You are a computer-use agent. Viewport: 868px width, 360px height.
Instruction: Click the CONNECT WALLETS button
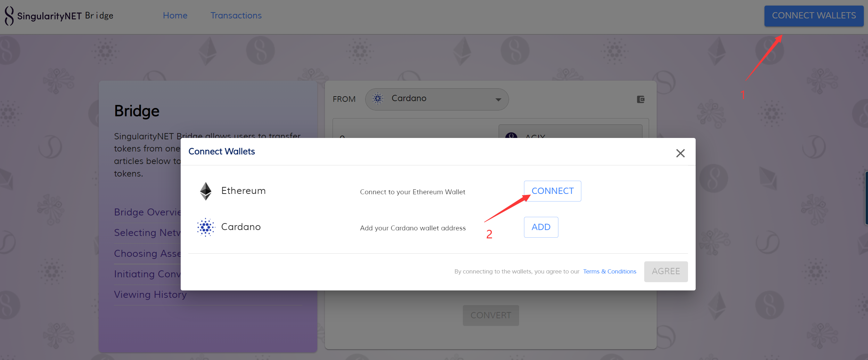(x=814, y=16)
